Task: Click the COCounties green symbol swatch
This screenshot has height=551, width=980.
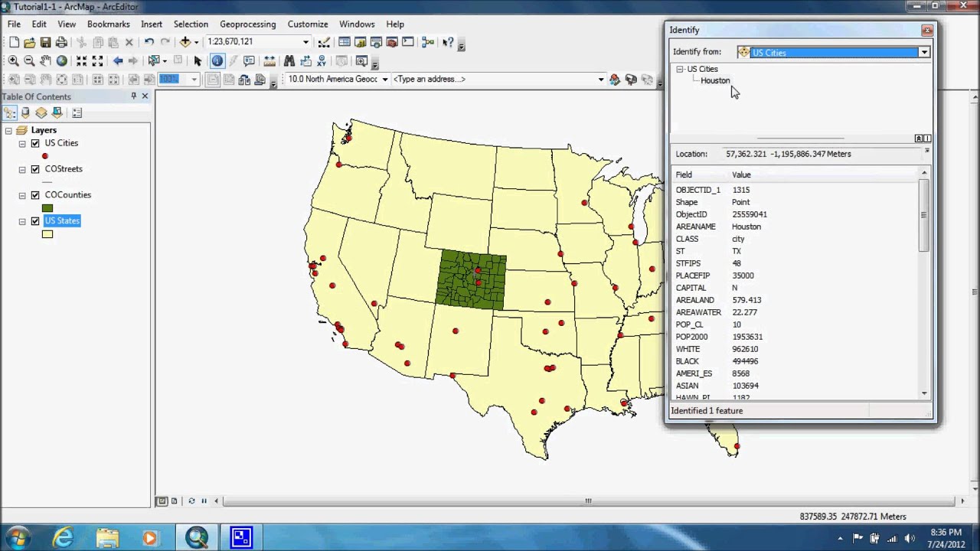Action: point(47,208)
